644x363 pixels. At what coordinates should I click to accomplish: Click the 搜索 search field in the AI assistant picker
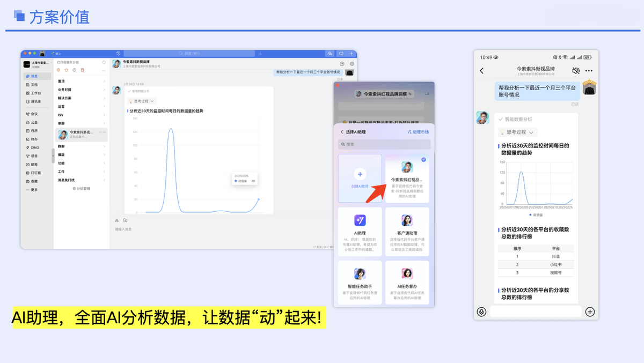pos(384,144)
